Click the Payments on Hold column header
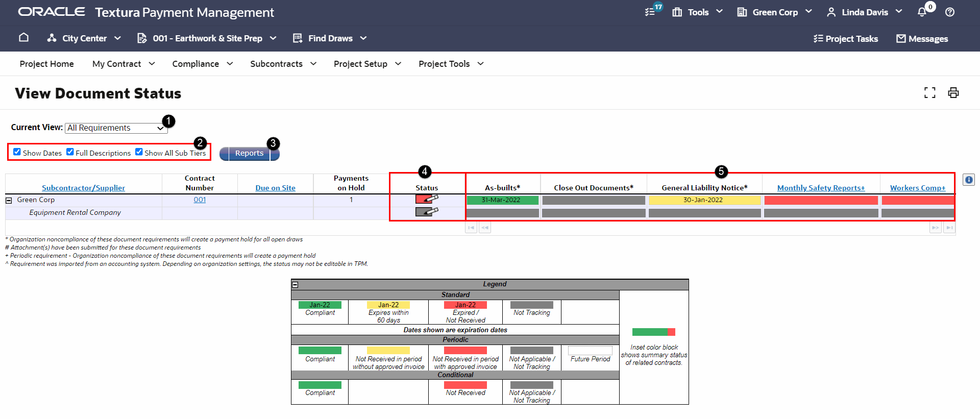The width and height of the screenshot is (980, 419). click(x=351, y=183)
